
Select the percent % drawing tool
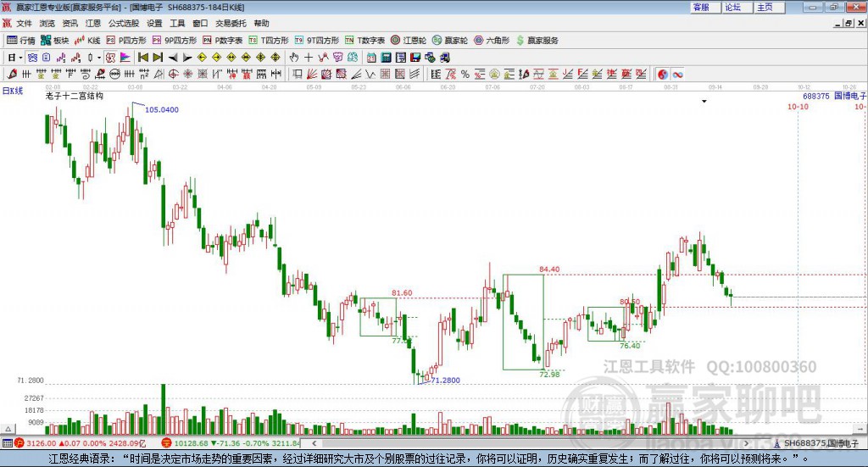point(465,74)
